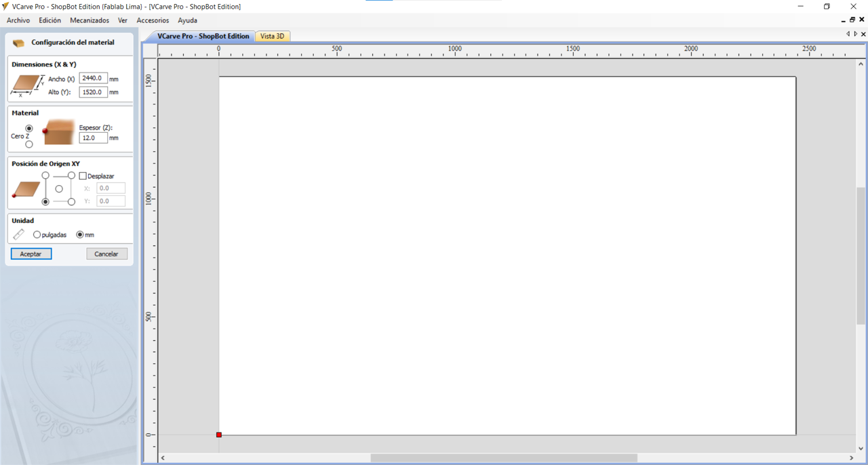This screenshot has height=465, width=868.
Task: Set XY origin to top-left corner
Action: coord(45,176)
